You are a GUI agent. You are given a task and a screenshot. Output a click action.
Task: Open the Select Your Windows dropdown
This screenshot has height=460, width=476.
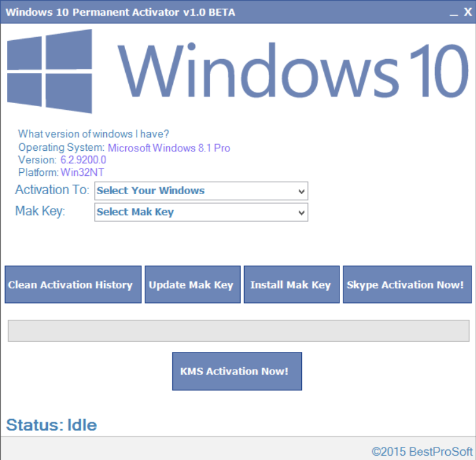pos(201,191)
